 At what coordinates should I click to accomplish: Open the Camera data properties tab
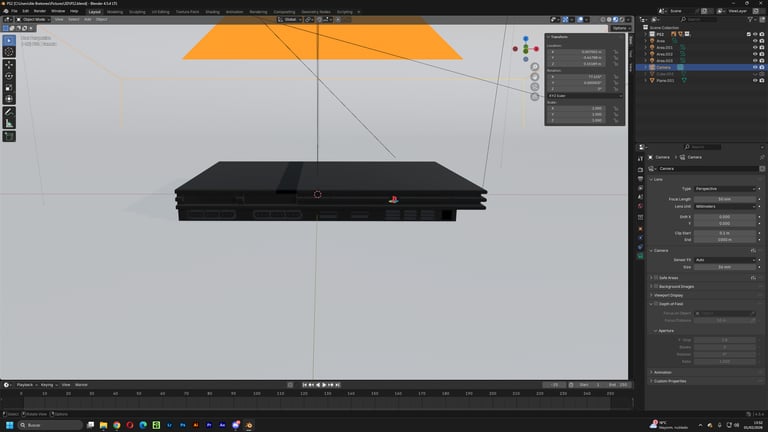[x=640, y=256]
